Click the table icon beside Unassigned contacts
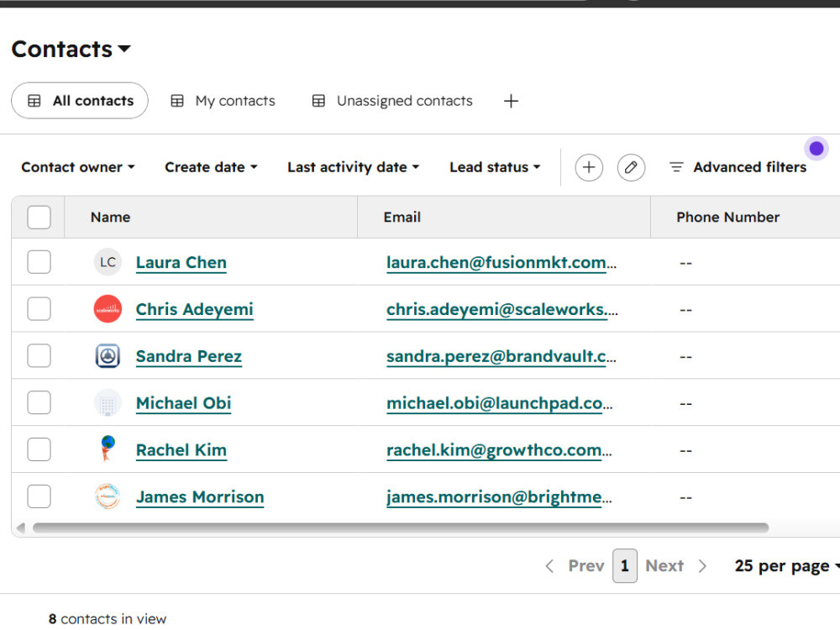The image size is (840, 630). tap(318, 101)
